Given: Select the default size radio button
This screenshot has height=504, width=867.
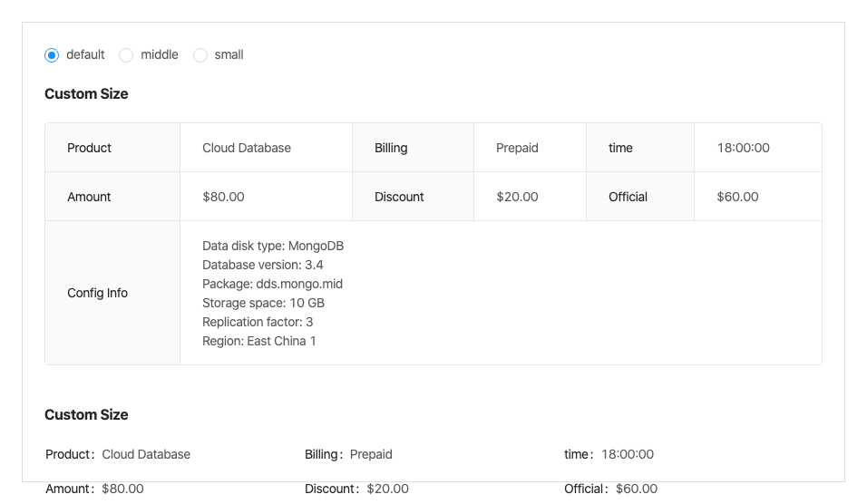Looking at the screenshot, I should [x=53, y=55].
